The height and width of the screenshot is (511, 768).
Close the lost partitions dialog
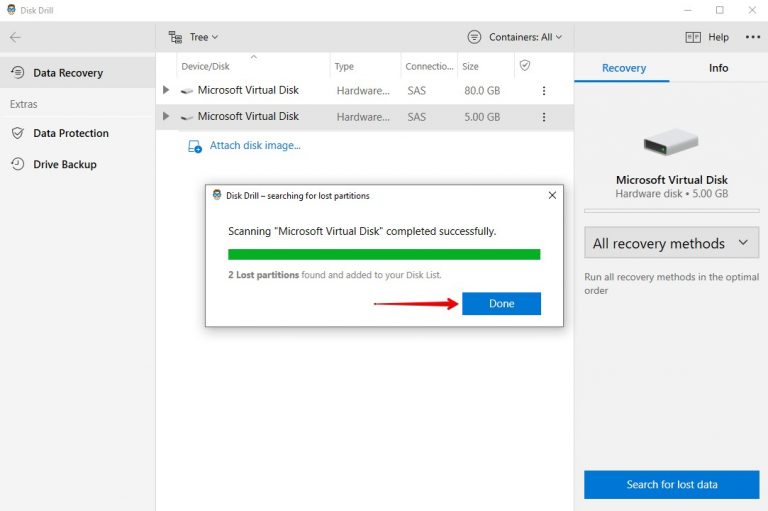pos(552,195)
